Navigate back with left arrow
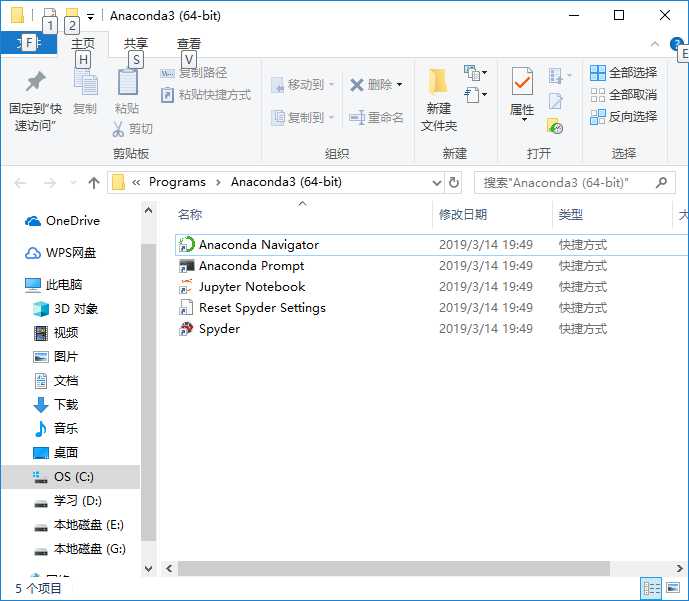 20,183
